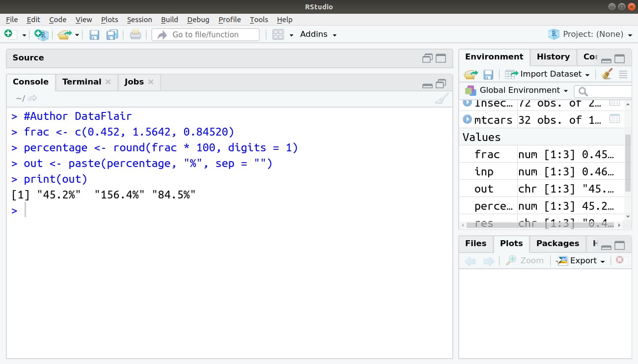Viewport: 638px width, 364px height.
Task: Save current document icon in main toolbar
Action: click(94, 34)
